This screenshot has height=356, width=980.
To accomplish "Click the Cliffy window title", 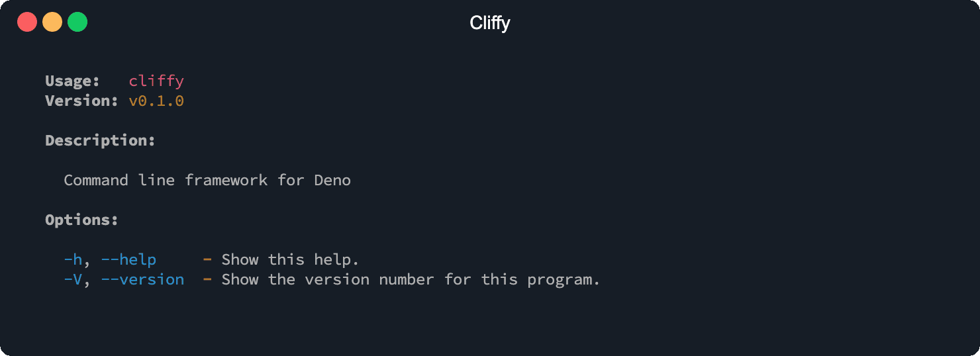I will (x=490, y=23).
